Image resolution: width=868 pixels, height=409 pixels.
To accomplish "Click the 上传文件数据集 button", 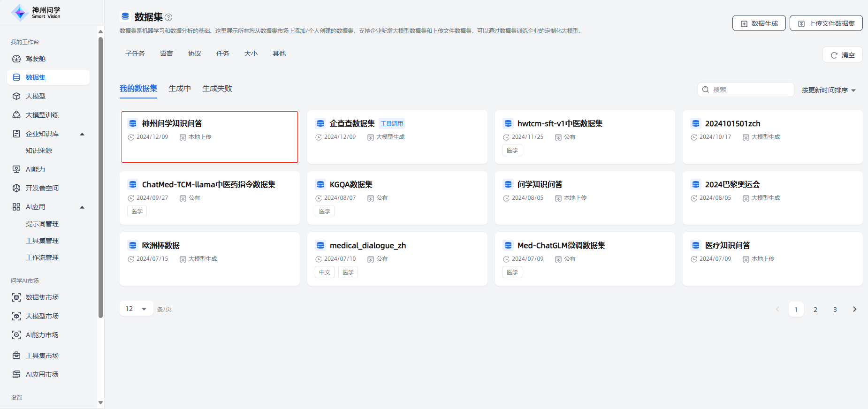I will tap(826, 23).
